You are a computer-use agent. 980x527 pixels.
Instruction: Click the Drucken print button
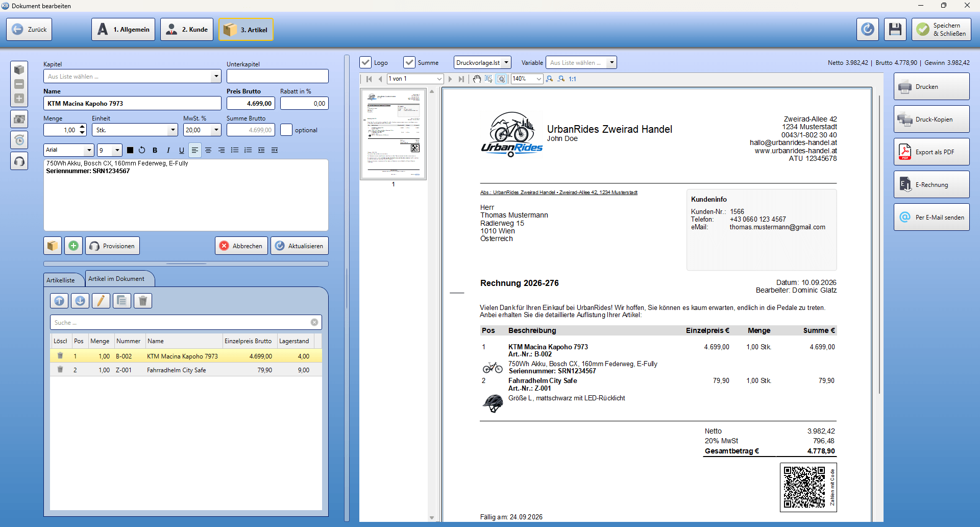(x=932, y=87)
